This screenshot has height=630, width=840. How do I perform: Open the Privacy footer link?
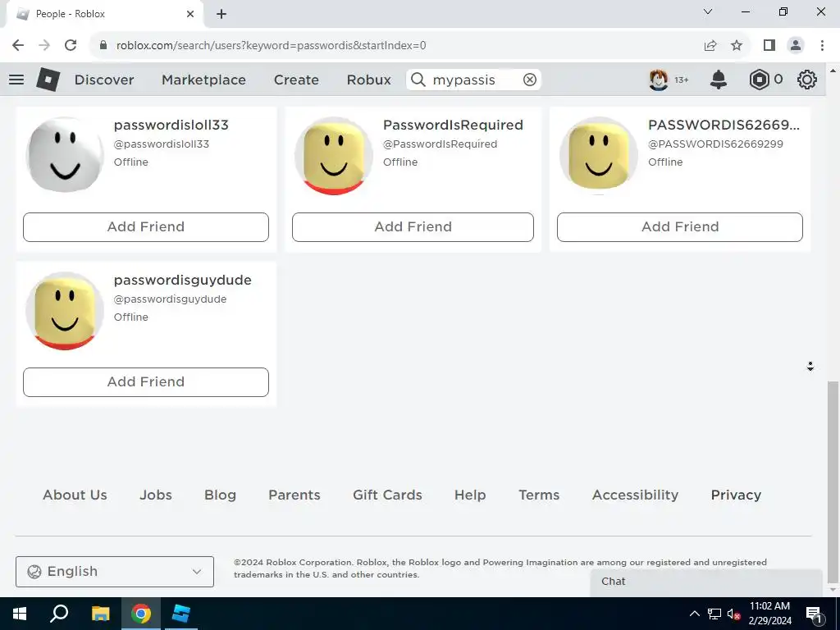click(x=736, y=495)
